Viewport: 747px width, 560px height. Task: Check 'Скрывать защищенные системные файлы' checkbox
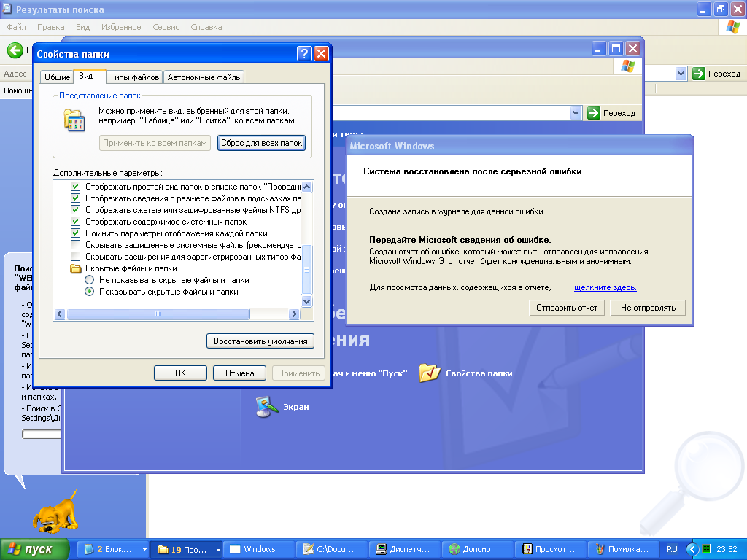click(x=75, y=245)
